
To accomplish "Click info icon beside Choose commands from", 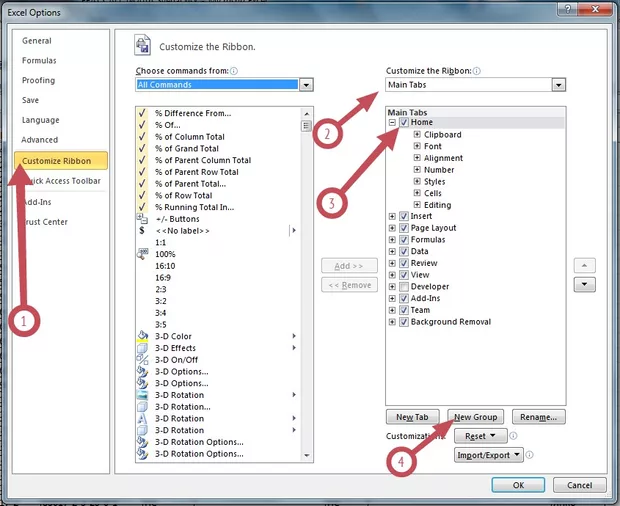I will tap(234, 71).
